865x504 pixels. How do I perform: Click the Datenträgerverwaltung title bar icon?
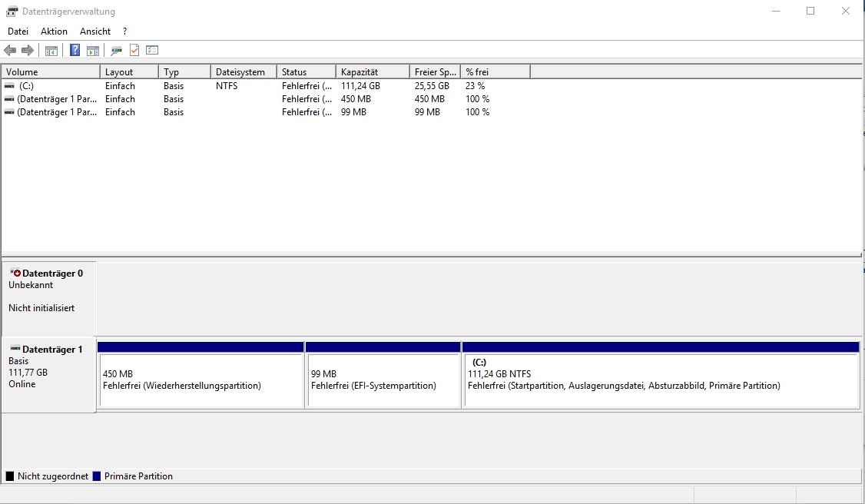pos(12,11)
